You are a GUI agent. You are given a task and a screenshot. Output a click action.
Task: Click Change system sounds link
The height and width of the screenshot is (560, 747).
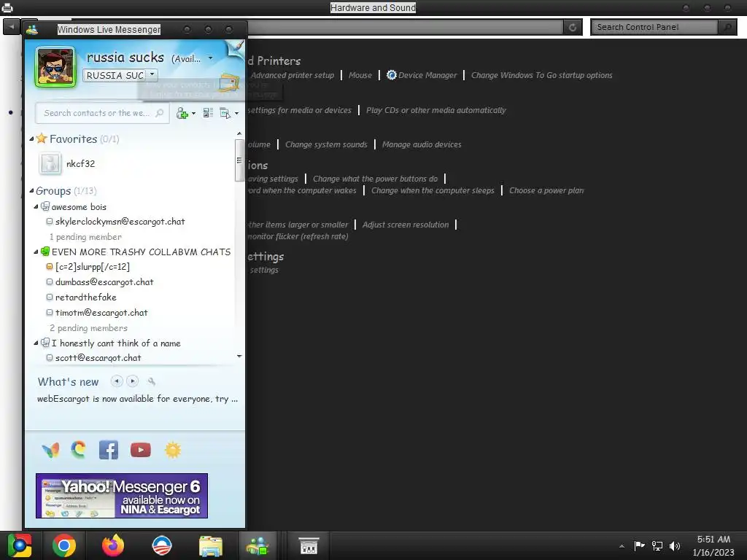click(326, 145)
